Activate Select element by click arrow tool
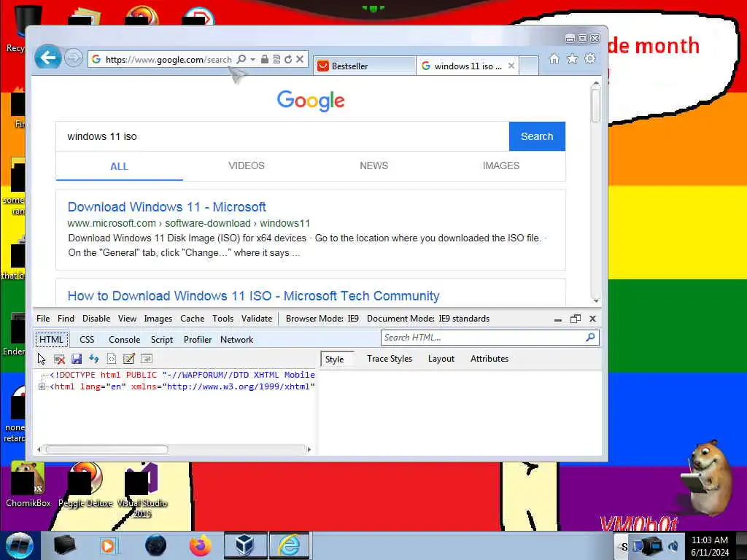The width and height of the screenshot is (747, 560). (42, 359)
